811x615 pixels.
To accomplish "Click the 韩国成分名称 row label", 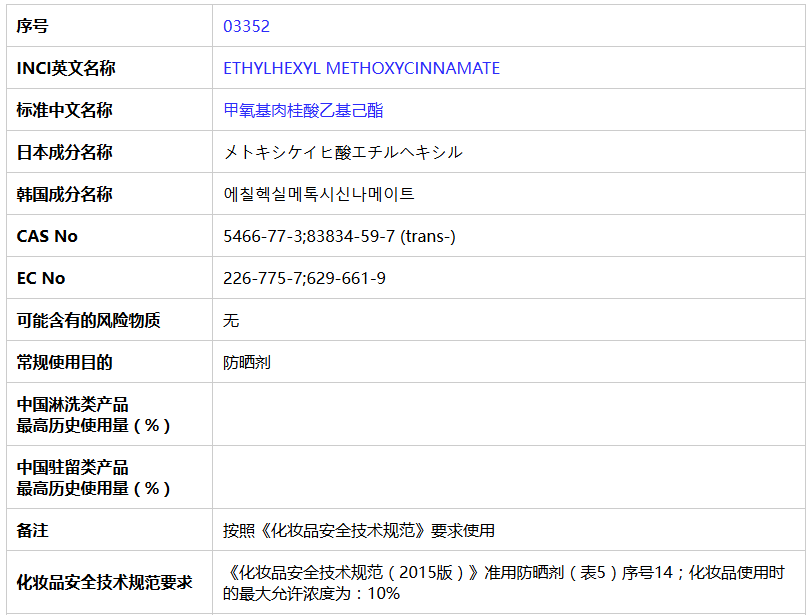I will pyautogui.click(x=65, y=194).
